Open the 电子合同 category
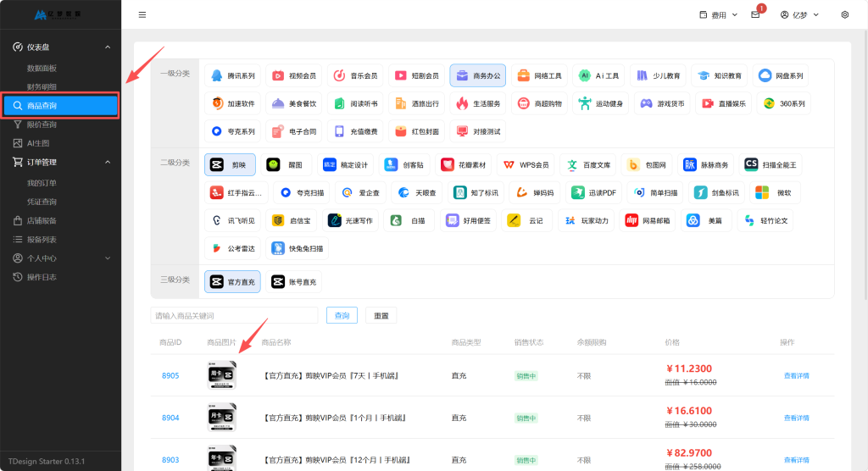 click(294, 131)
